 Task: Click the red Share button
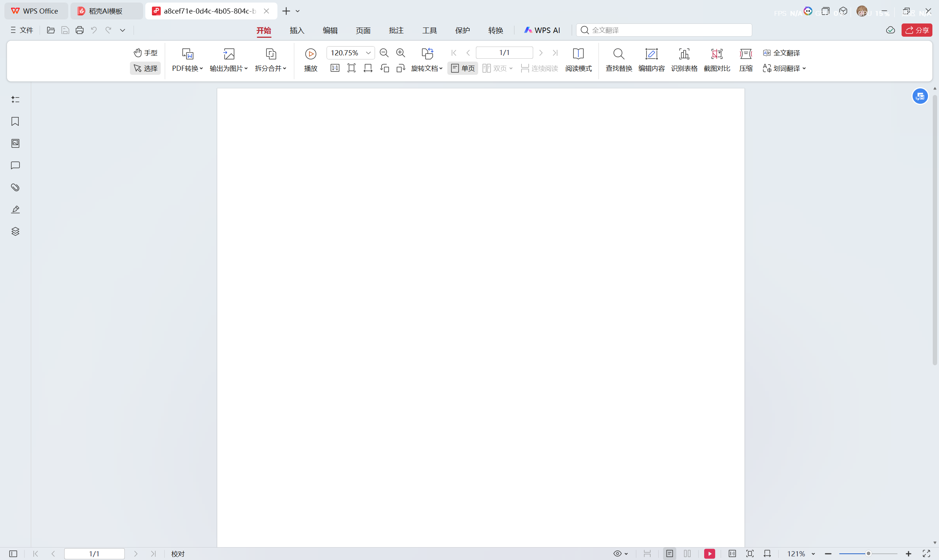click(x=916, y=30)
